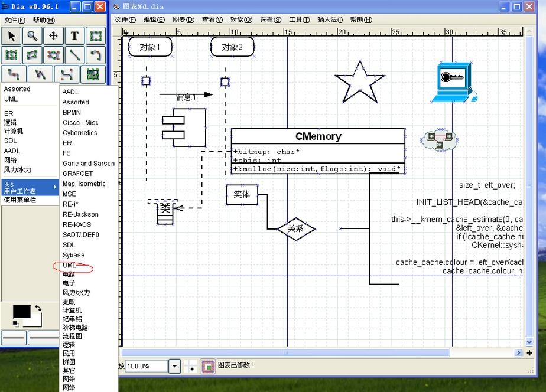This screenshot has width=546, height=392.
Task: Select the Scroll diagram move tool
Action: tap(53, 36)
